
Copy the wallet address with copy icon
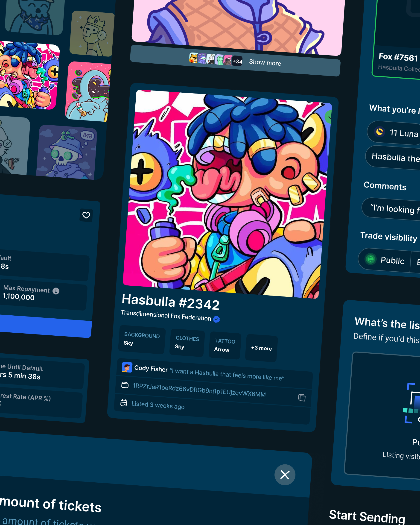click(302, 398)
